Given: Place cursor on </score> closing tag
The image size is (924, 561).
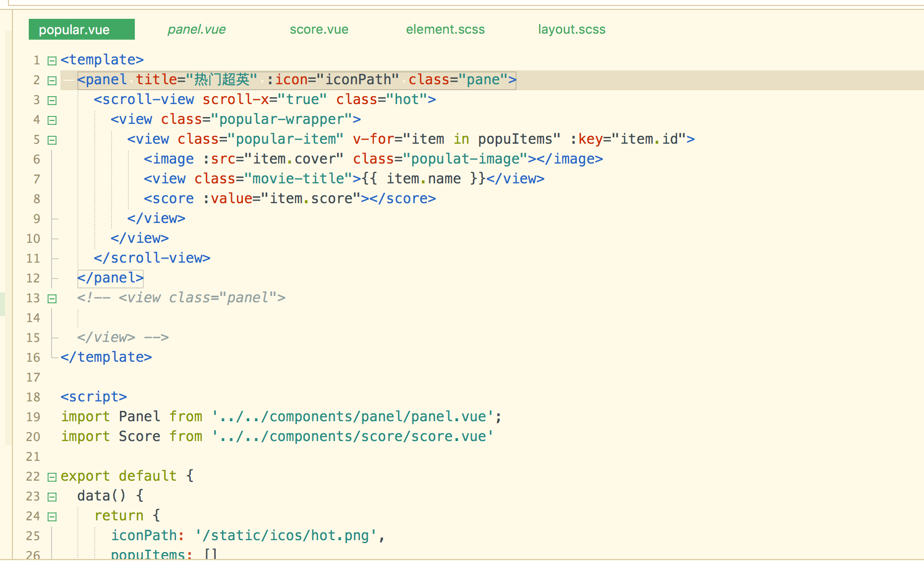Looking at the screenshot, I should tap(403, 198).
